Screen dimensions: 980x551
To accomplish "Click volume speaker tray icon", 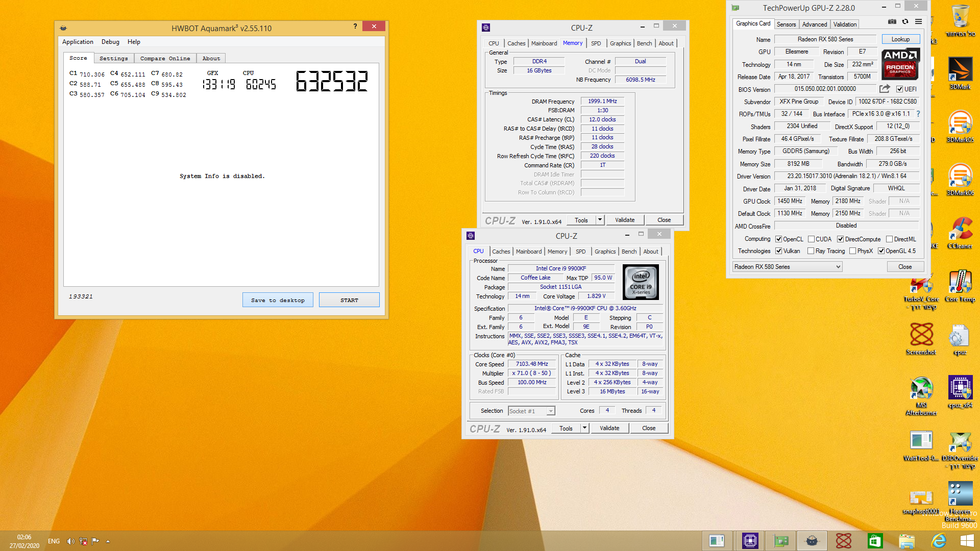I will (70, 541).
